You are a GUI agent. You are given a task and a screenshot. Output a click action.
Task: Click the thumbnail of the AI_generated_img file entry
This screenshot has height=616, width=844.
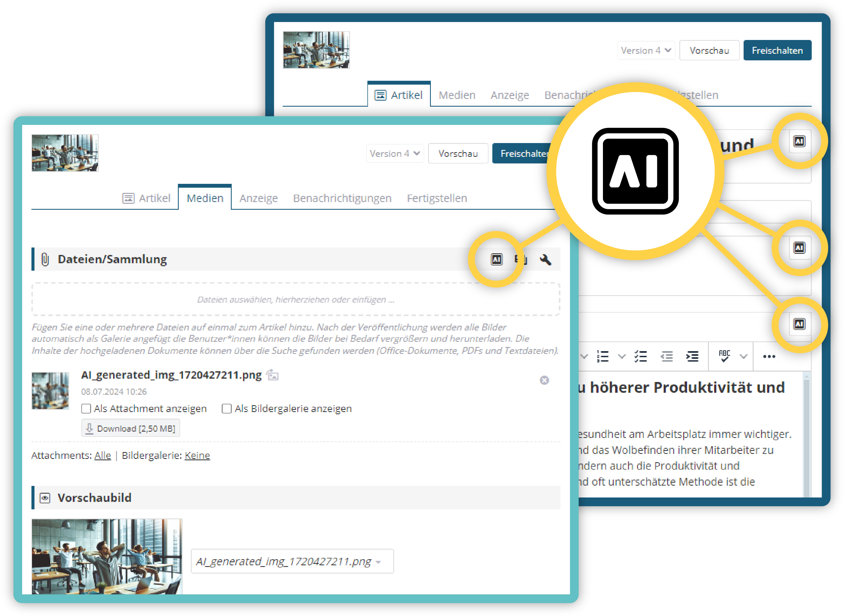coord(50,391)
